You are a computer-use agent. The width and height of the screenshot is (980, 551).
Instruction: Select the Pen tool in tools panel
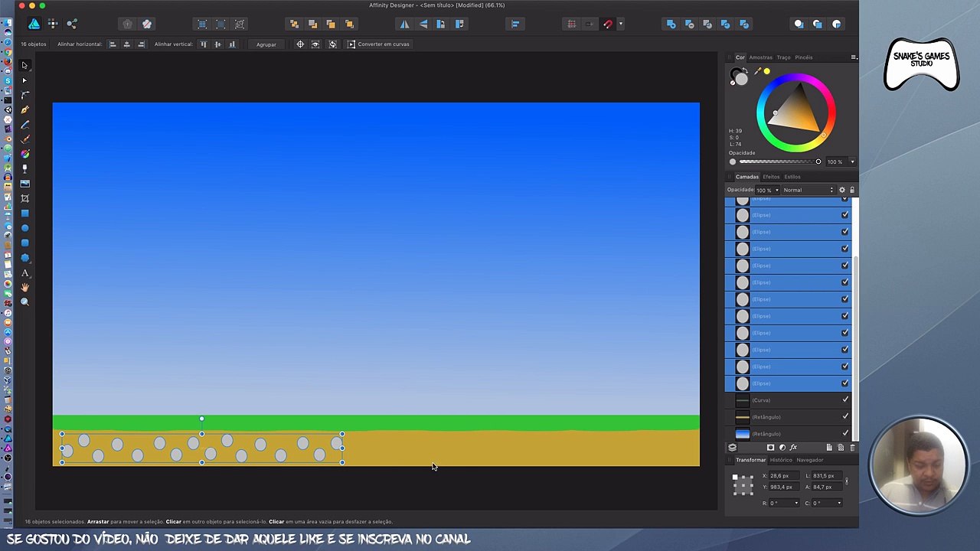(24, 109)
